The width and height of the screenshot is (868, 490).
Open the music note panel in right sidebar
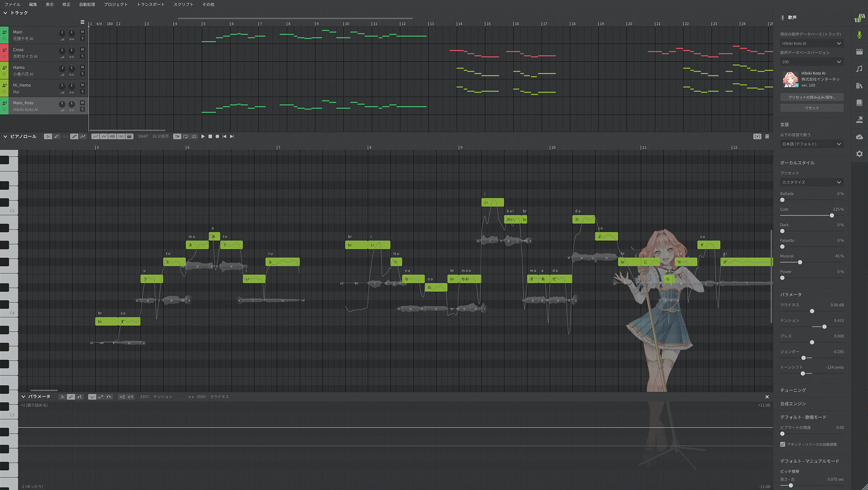(x=859, y=69)
